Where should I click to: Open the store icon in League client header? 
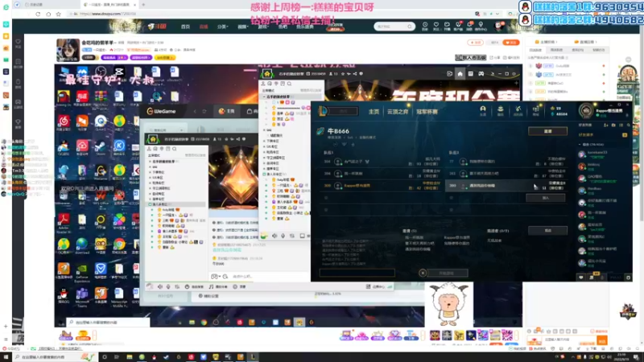(535, 110)
